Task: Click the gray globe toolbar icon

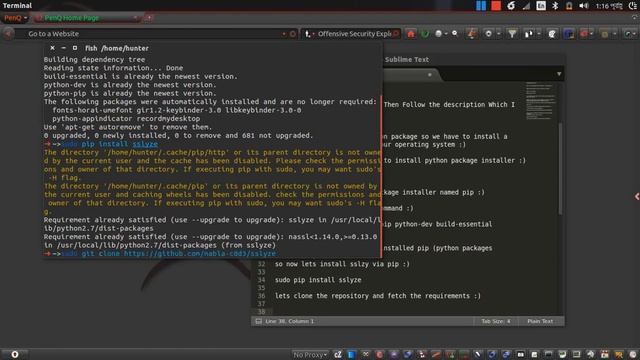Action: (x=438, y=34)
